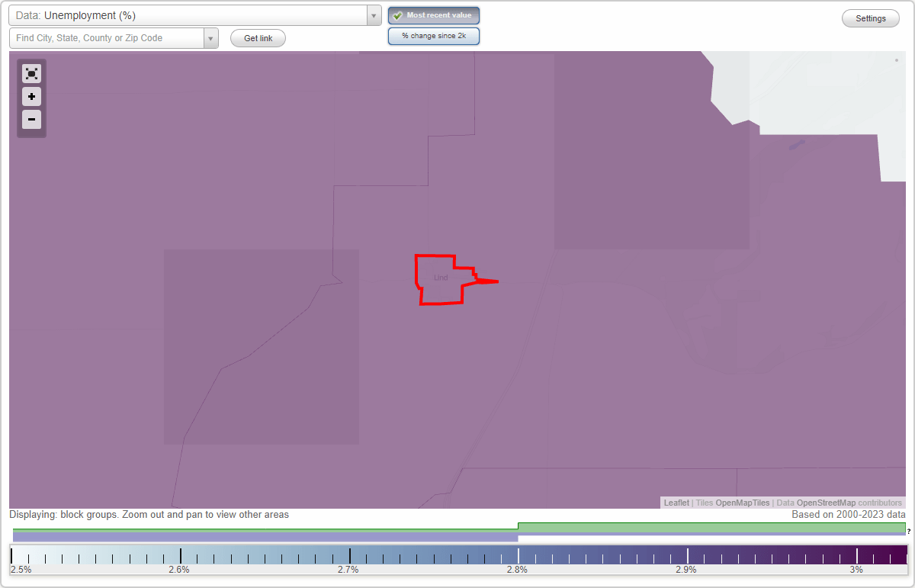Click the green range bar above the scale
Screen dimensions: 915x588
709,526
